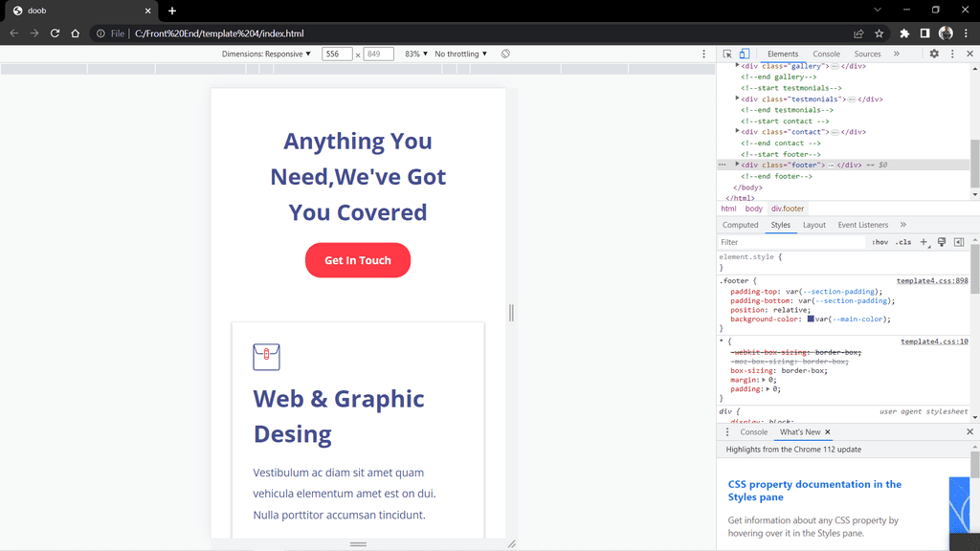Open the 83% zoom dropdown

coord(416,54)
